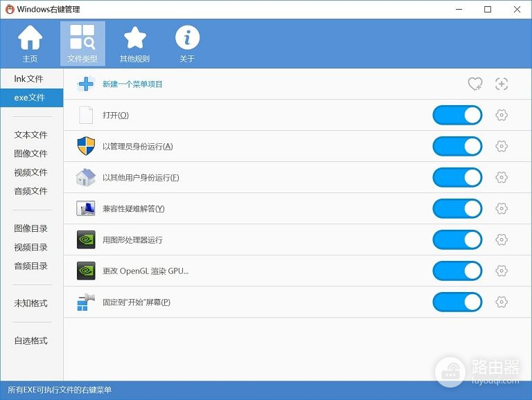Viewport: 532px width, 400px height.
Task: Click the house icon beside 以其他用户身份运行
Action: coord(86,177)
